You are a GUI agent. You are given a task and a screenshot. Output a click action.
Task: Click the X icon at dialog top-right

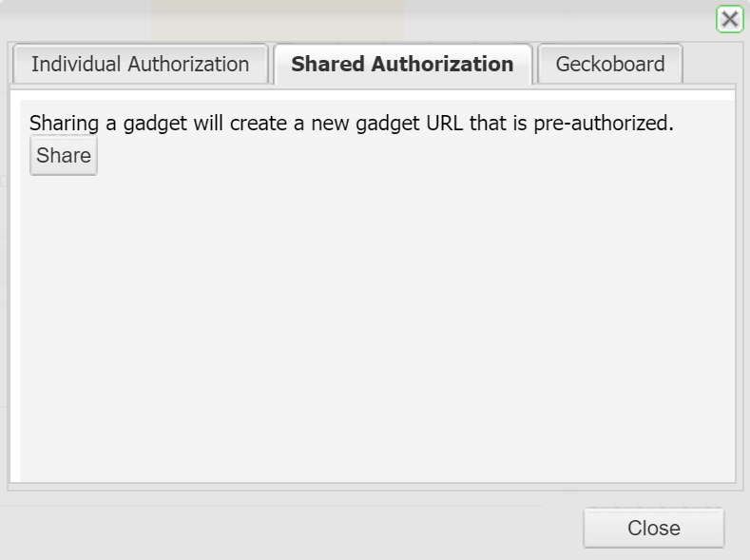tap(729, 19)
